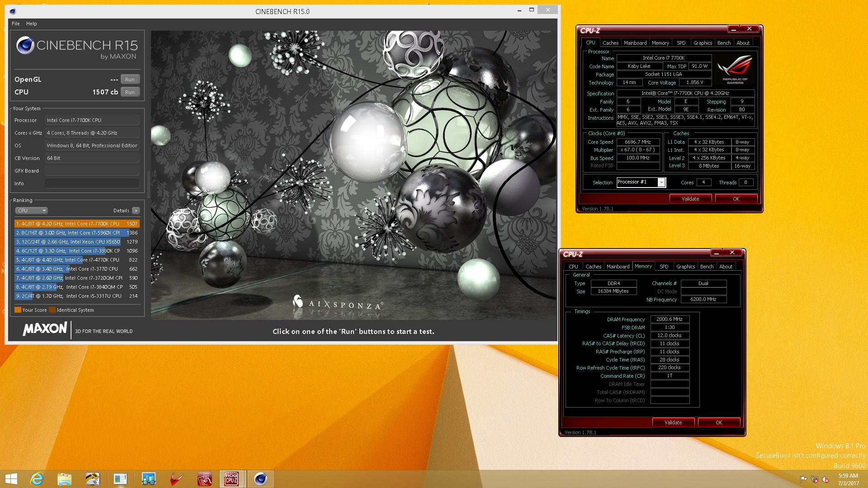Switch to CPU tab in lower CPU-Z
868x488 pixels.
[x=573, y=267]
